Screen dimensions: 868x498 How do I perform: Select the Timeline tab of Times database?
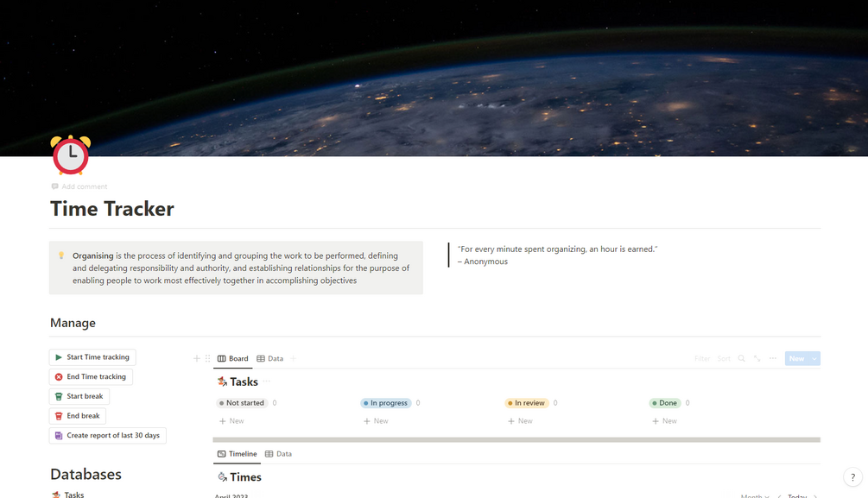pyautogui.click(x=237, y=453)
